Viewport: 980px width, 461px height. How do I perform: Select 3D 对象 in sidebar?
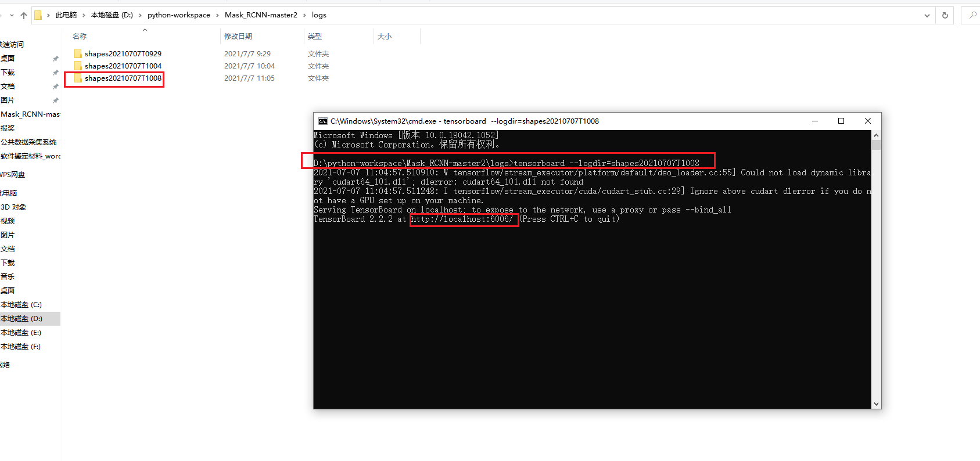coord(13,207)
